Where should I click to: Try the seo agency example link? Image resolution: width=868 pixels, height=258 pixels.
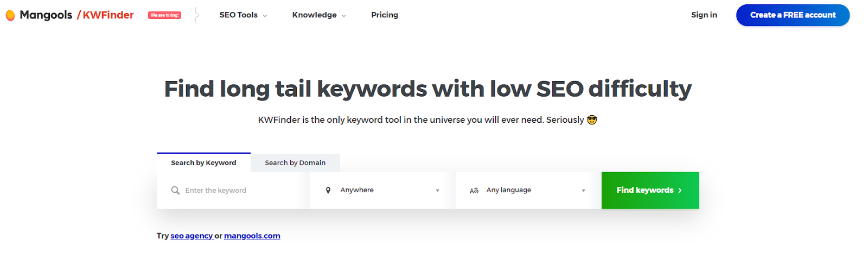coord(192,236)
